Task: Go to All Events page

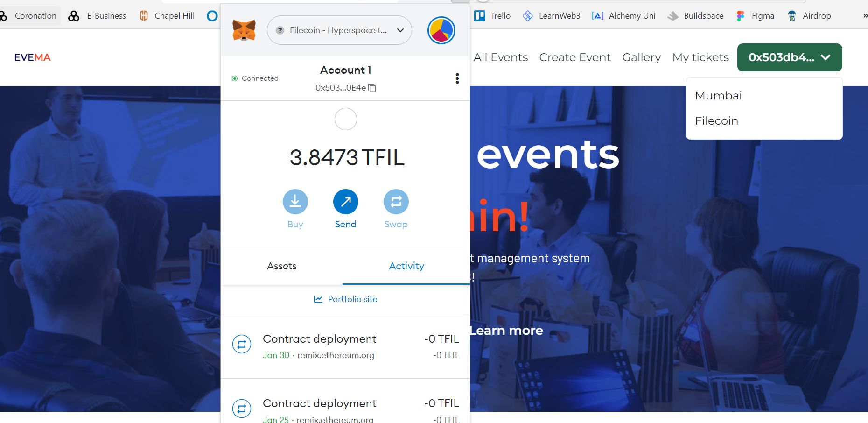Action: (x=501, y=57)
